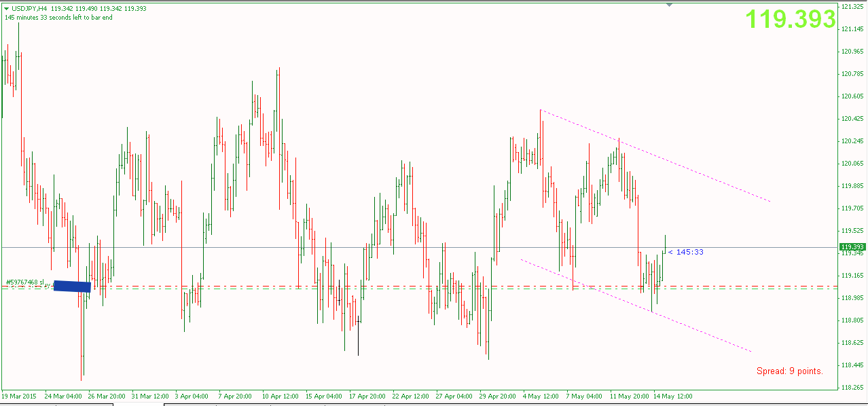Screen dimensions: 868x406
Task: Click the chart shift triangle marker at top
Action: point(670,5)
